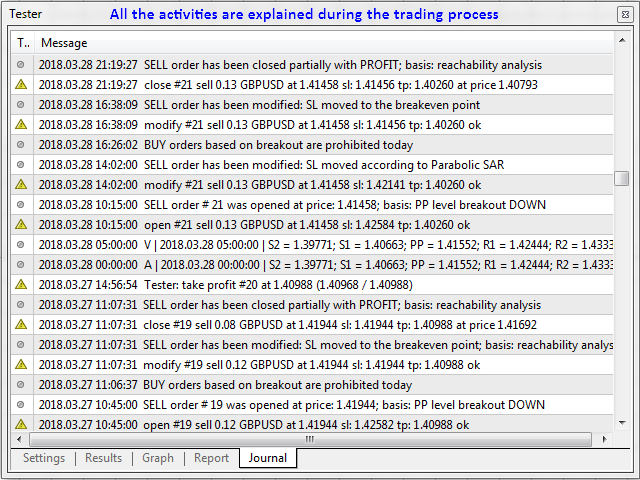
Task: Click the gray dot icon on the 16:26:02 BUY orders prohibited row
Action: click(20, 144)
